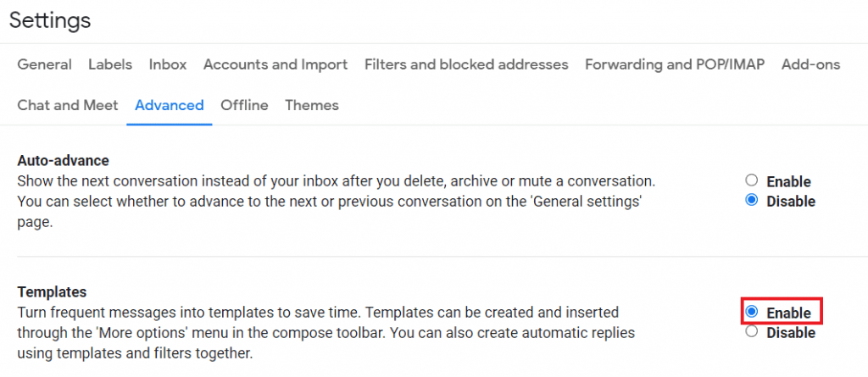This screenshot has width=868, height=377.
Task: Enable the Auto-advance option
Action: click(751, 181)
